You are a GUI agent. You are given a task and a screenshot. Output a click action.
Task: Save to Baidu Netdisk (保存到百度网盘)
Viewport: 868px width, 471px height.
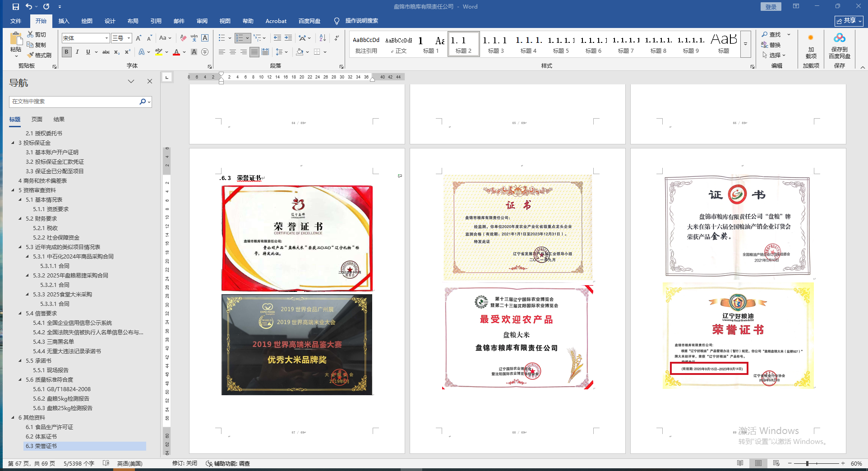839,46
